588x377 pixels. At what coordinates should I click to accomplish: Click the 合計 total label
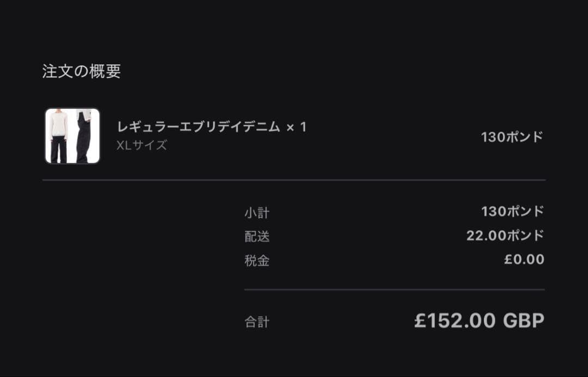(256, 322)
